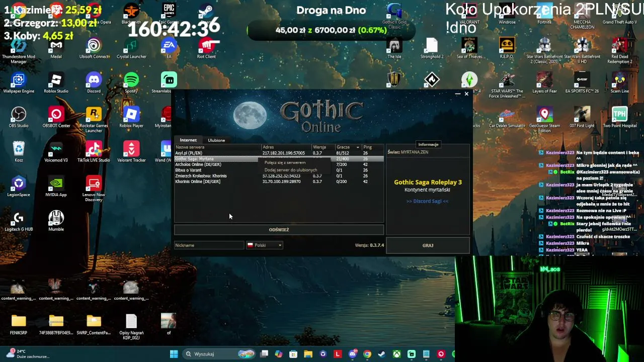This screenshot has width=644, height=362.
Task: Select the Spotify desktop icon
Action: point(131,83)
